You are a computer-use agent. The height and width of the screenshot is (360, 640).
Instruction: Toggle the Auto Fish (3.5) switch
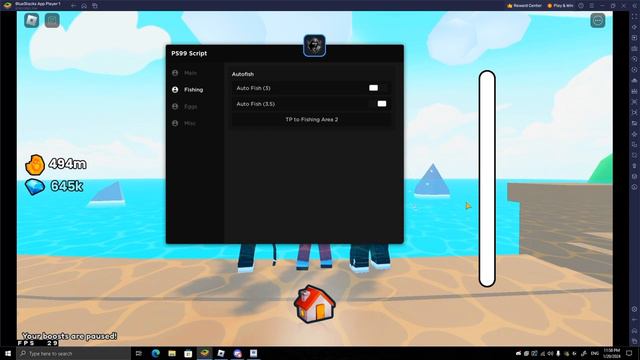(377, 104)
